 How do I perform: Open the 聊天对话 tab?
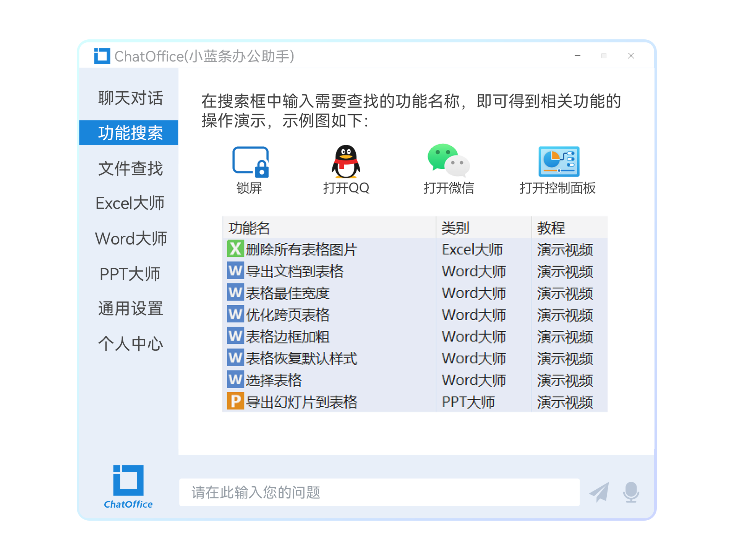click(130, 98)
